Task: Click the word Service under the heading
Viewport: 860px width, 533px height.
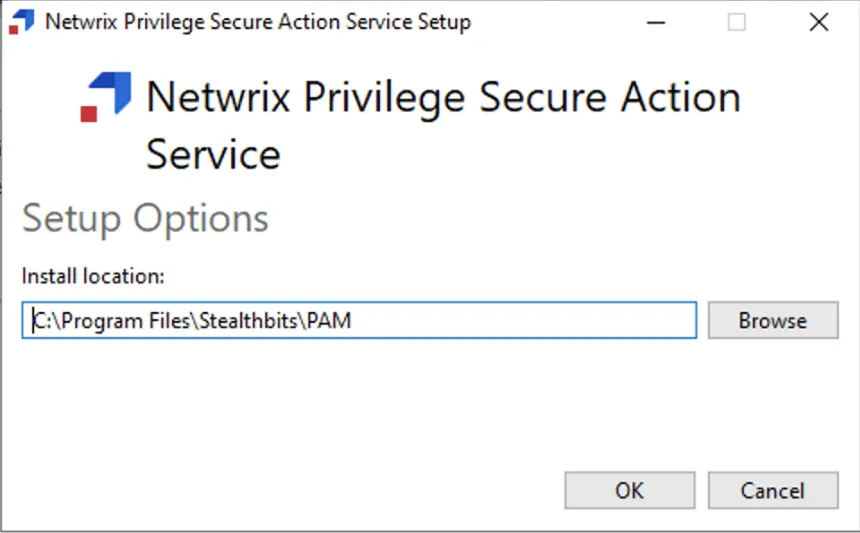Action: [213, 155]
